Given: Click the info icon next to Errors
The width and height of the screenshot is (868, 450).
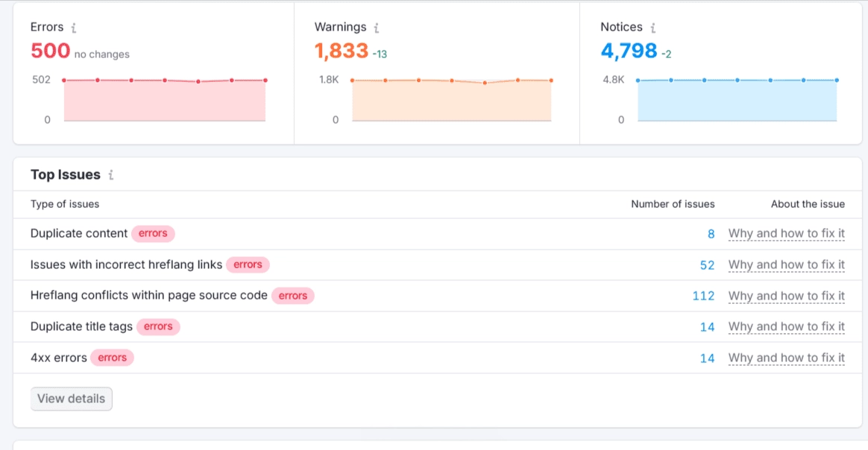Looking at the screenshot, I should click(74, 28).
